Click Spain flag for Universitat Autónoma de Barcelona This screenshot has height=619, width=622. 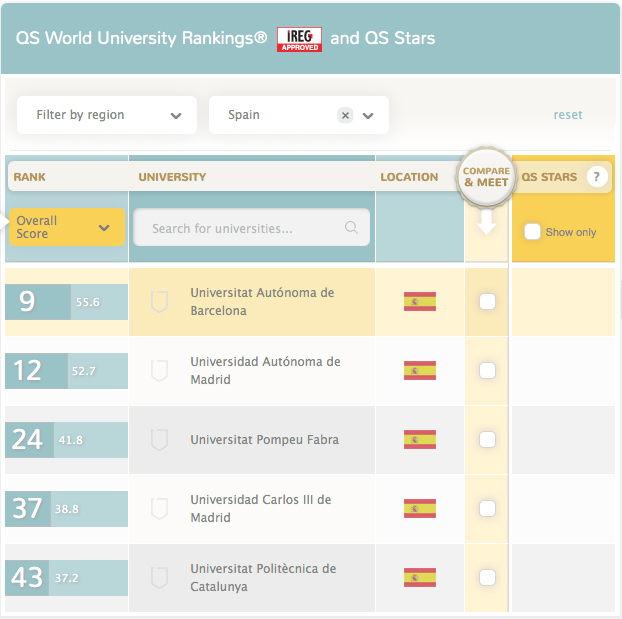(x=420, y=302)
